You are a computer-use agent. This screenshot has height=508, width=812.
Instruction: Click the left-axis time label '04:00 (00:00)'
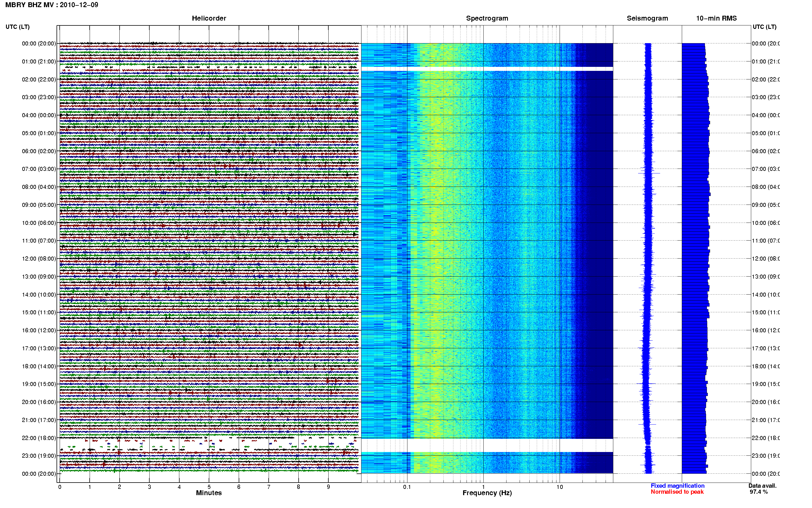coord(39,115)
